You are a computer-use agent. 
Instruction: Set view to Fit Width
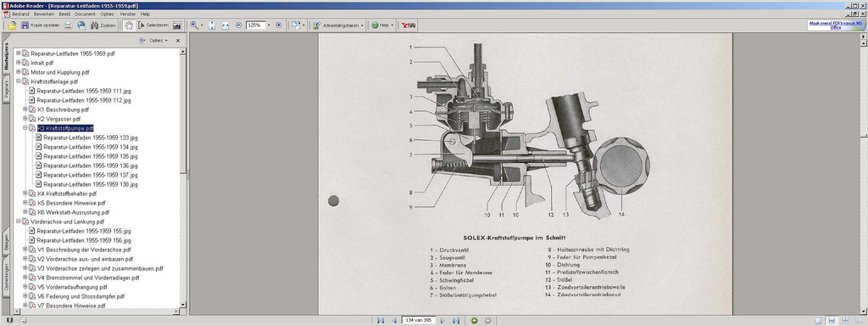[x=225, y=25]
